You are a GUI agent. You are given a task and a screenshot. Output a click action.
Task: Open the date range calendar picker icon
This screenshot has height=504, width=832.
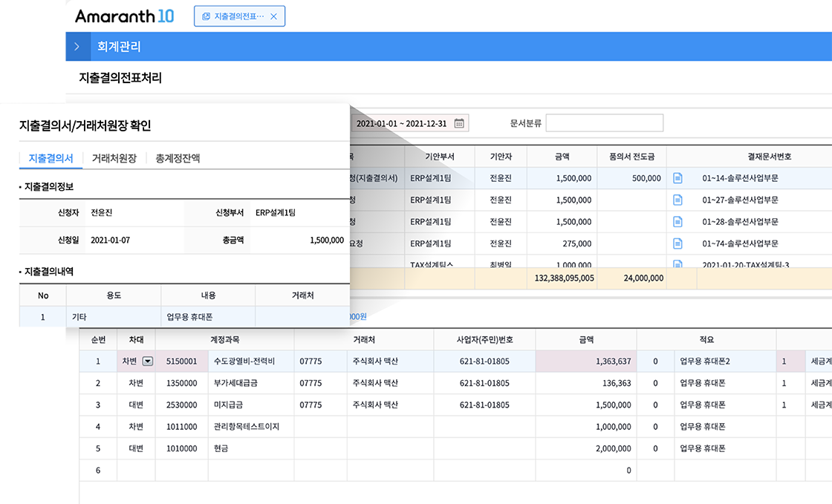point(459,123)
